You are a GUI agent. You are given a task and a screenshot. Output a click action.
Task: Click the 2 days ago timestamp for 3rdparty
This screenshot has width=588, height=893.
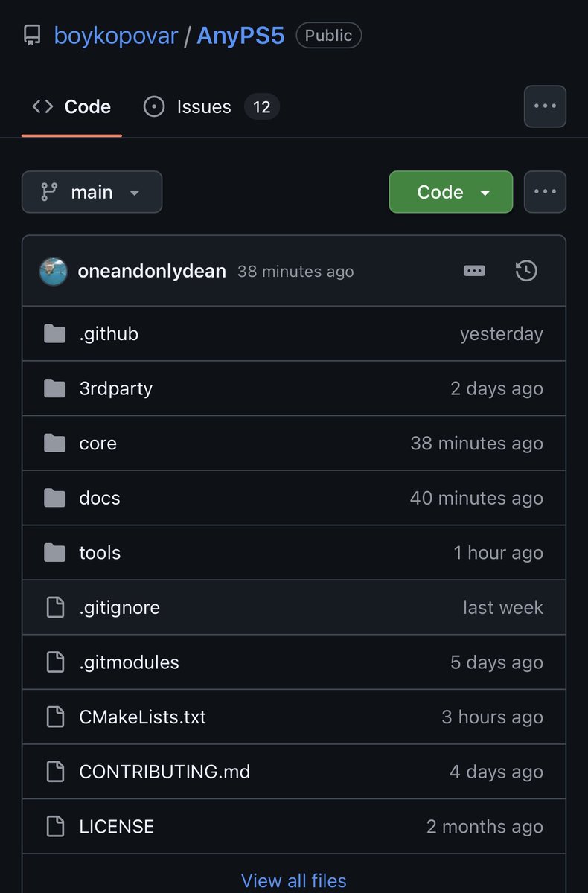(x=496, y=388)
